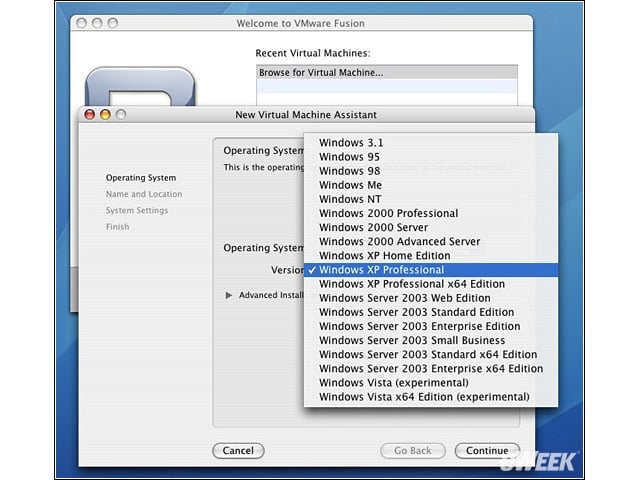Choose Windows Server 2003 Web Edition
The height and width of the screenshot is (480, 640).
tap(431, 298)
